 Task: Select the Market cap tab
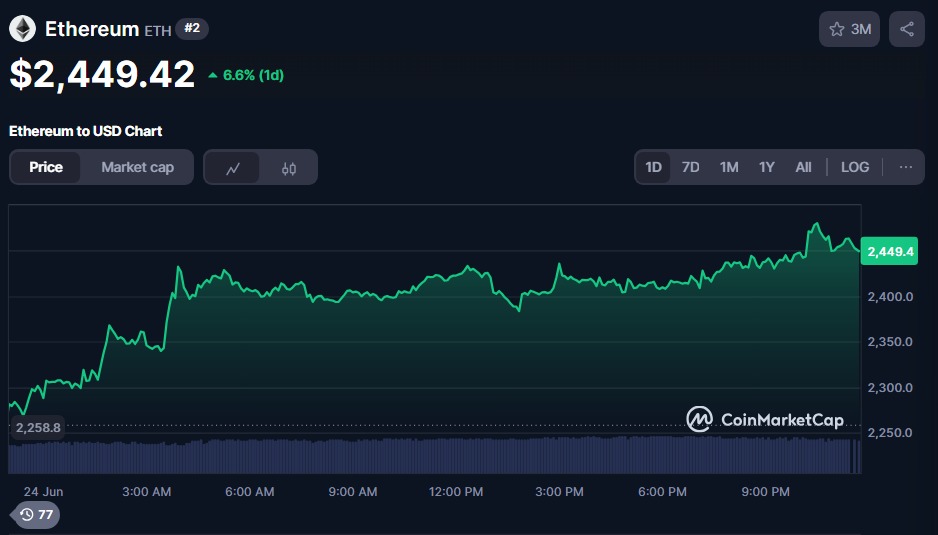click(x=138, y=167)
